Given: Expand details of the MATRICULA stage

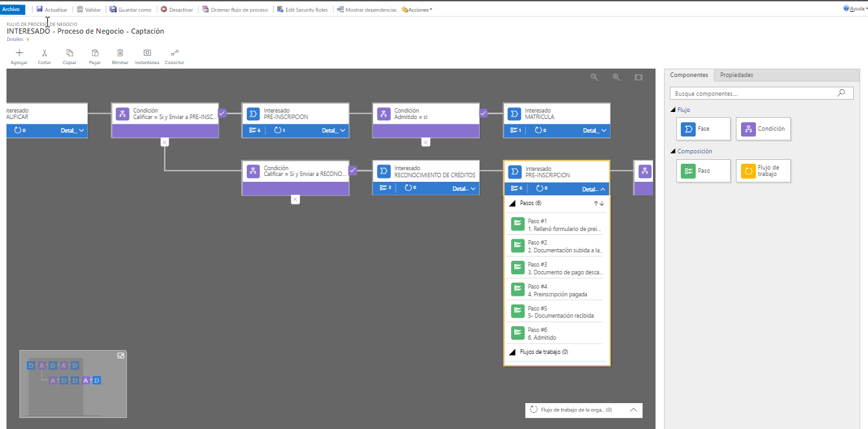Looking at the screenshot, I should pyautogui.click(x=596, y=131).
